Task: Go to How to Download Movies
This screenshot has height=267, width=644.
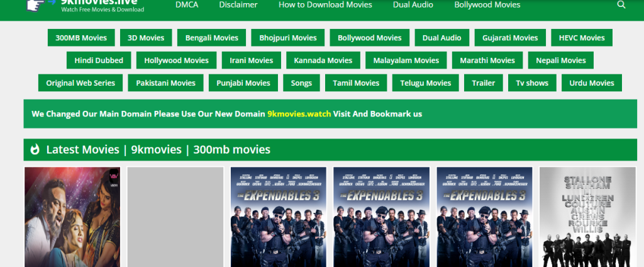Action: [x=325, y=4]
